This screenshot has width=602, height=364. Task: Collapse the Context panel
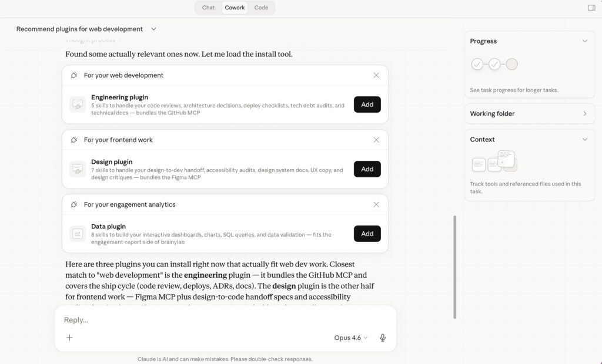click(x=584, y=139)
